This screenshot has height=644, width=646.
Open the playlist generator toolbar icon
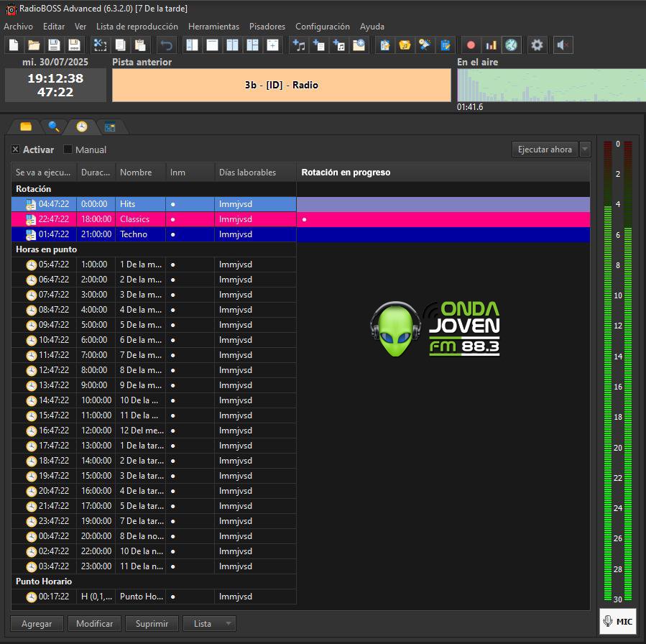(x=385, y=45)
